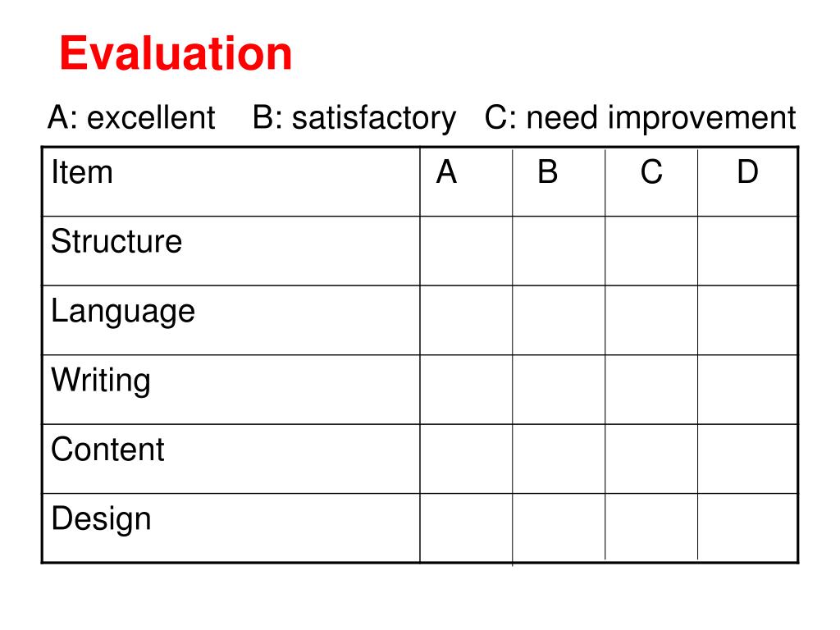
Task: Click column header A
Action: [466, 182]
